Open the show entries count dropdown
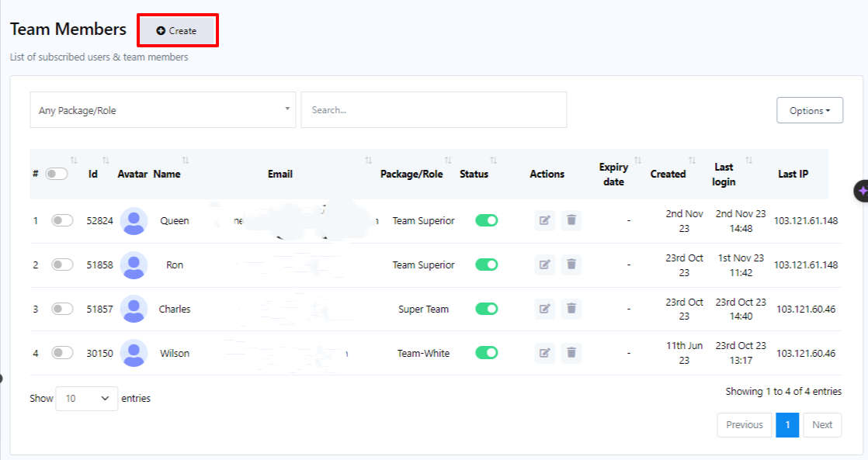 coord(87,399)
